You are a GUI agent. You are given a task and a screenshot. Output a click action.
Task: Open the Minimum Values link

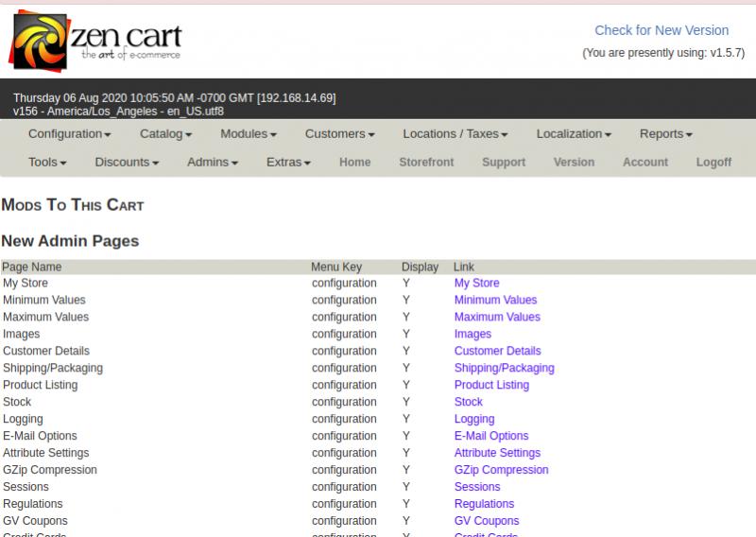pyautogui.click(x=495, y=300)
